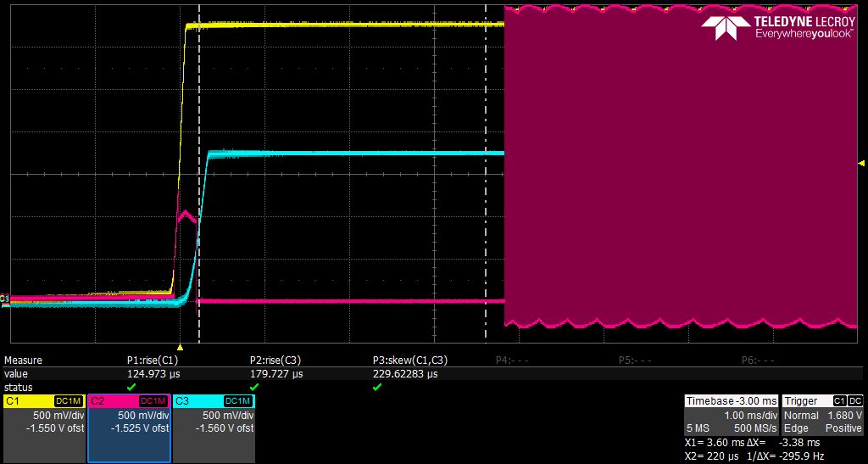Click the 124.973 µs rise value
The width and height of the screenshot is (868, 464).
click(153, 374)
